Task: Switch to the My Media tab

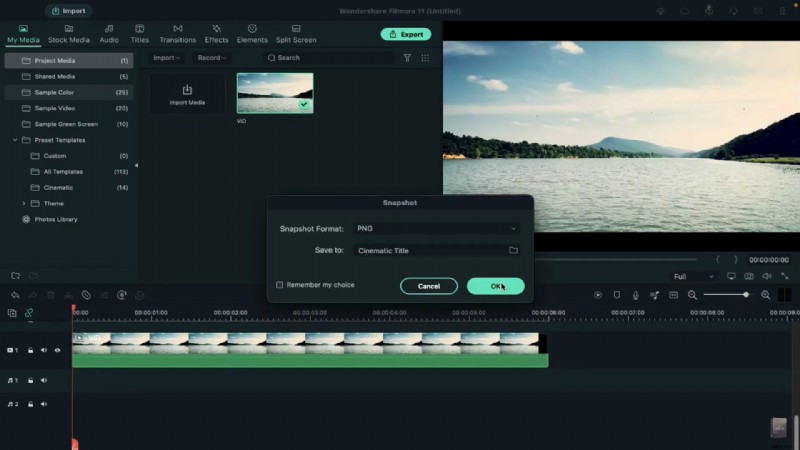Action: 23,34
